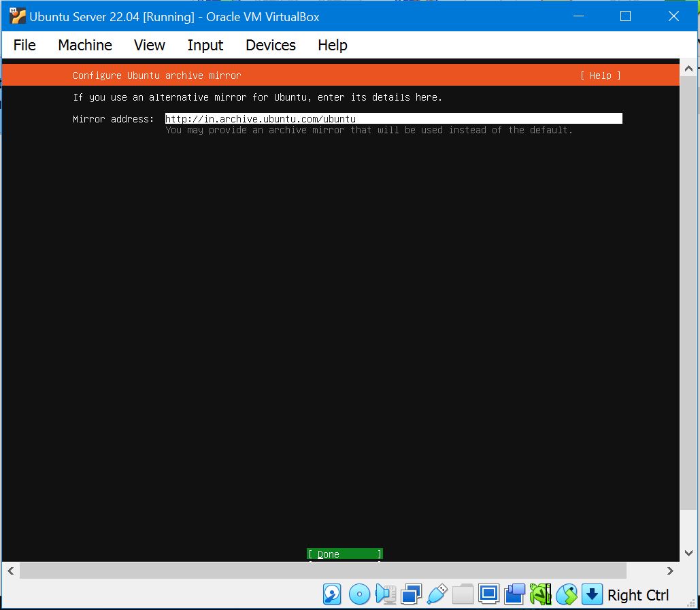Image resolution: width=700 pixels, height=610 pixels.
Task: Open the audio settings status icon
Action: tap(386, 594)
